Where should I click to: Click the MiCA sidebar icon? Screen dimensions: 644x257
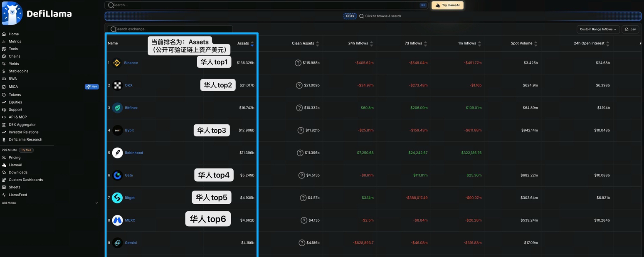[x=4, y=87]
